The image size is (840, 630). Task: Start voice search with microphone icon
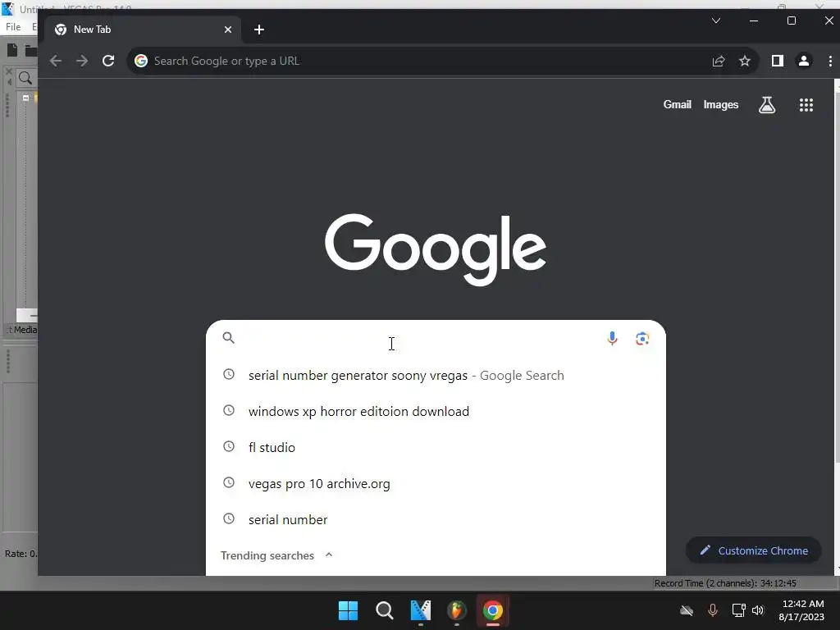tap(612, 338)
